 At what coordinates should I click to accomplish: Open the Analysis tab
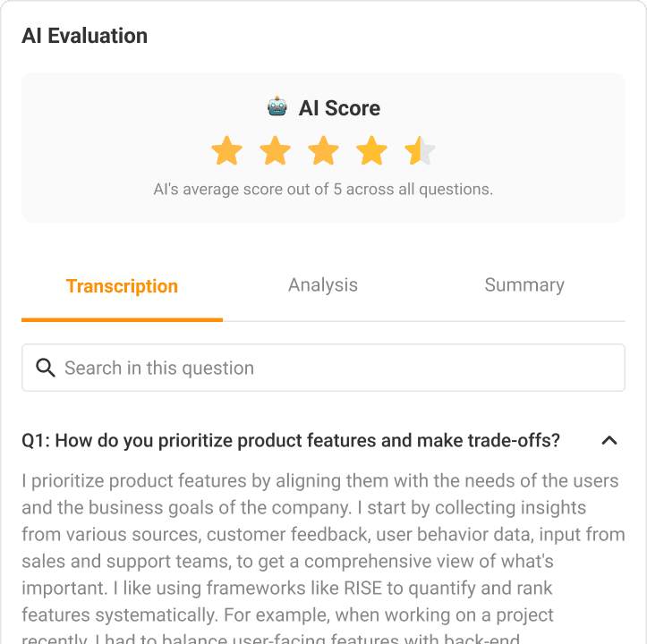323,285
